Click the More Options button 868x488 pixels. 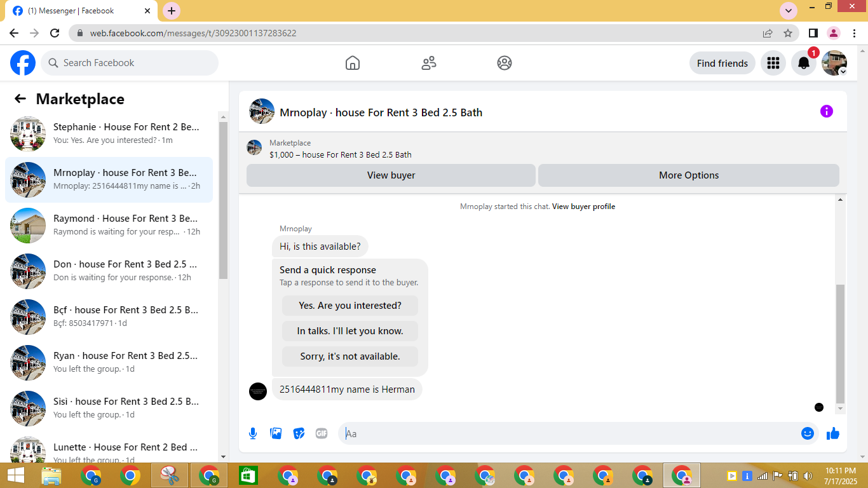tap(689, 175)
